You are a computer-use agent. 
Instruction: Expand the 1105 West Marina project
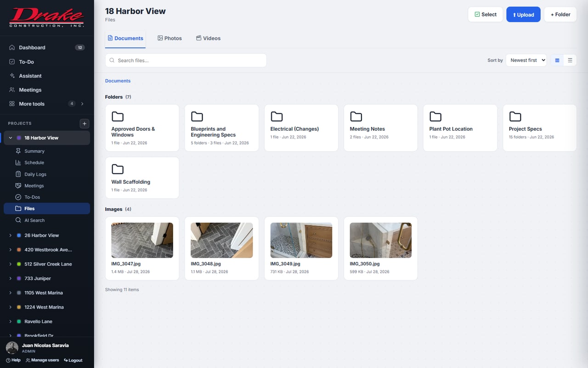click(11, 293)
